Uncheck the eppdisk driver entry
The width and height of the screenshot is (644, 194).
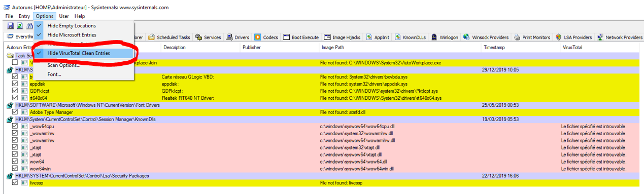pos(15,84)
